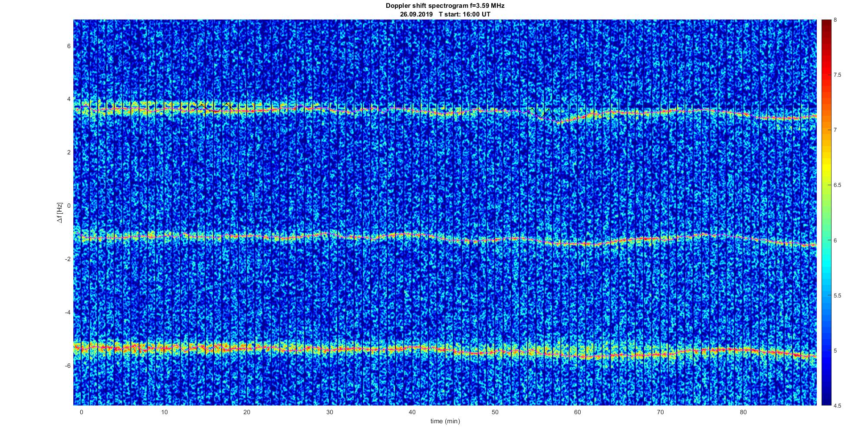Click the x-axis tick label '10'

tap(164, 412)
